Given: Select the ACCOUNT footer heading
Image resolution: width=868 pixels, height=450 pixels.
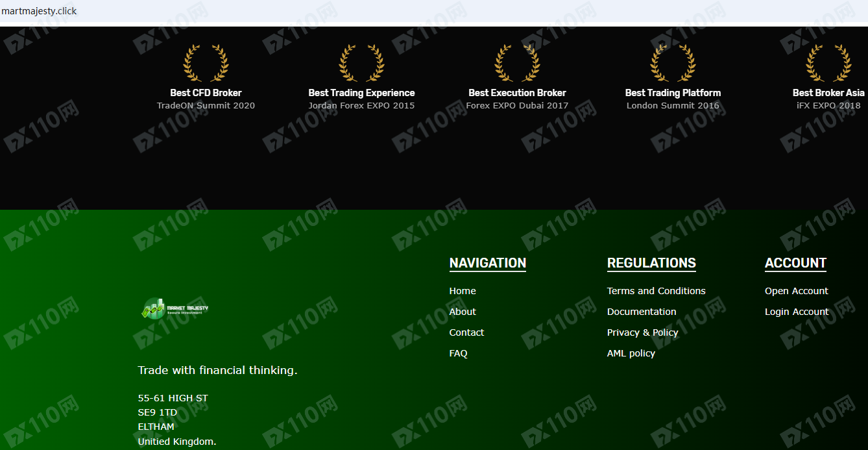Looking at the screenshot, I should 795,263.
